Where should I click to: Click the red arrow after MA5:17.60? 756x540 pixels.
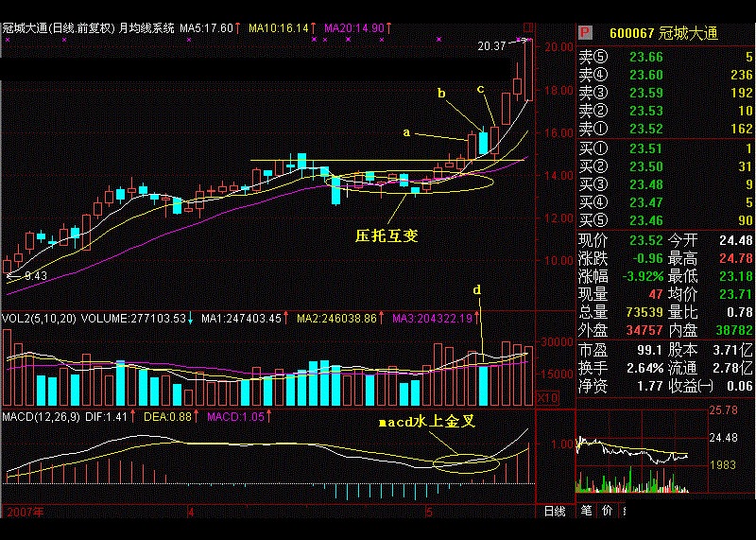pyautogui.click(x=238, y=28)
